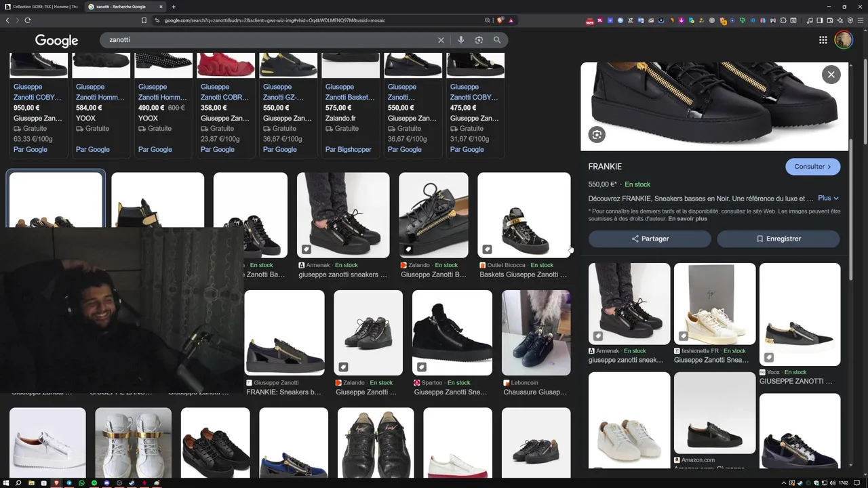Save the image with Enregistrer
Image resolution: width=868 pixels, height=488 pixels.
click(778, 239)
